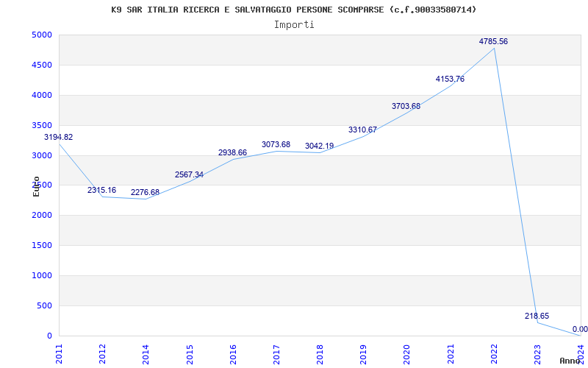Click the 1500 y-axis tick label

tap(42, 245)
